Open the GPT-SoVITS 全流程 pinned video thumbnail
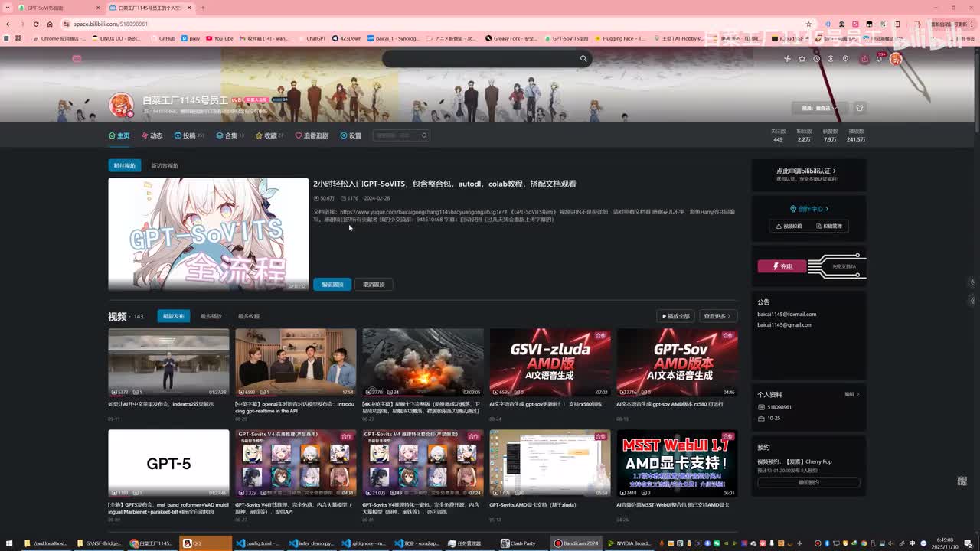980x551 pixels. point(208,234)
